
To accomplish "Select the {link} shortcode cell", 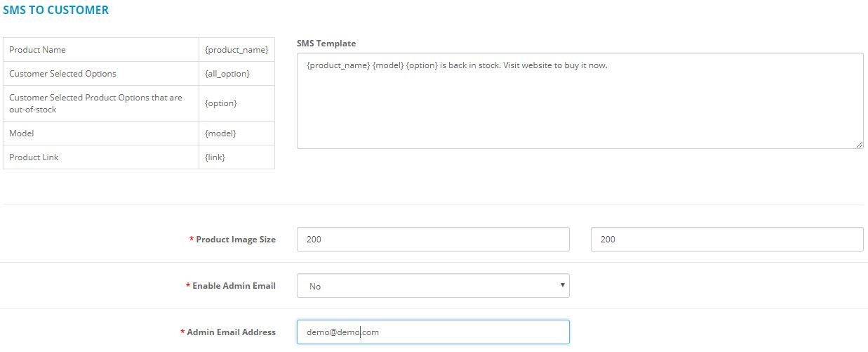I will [236, 157].
